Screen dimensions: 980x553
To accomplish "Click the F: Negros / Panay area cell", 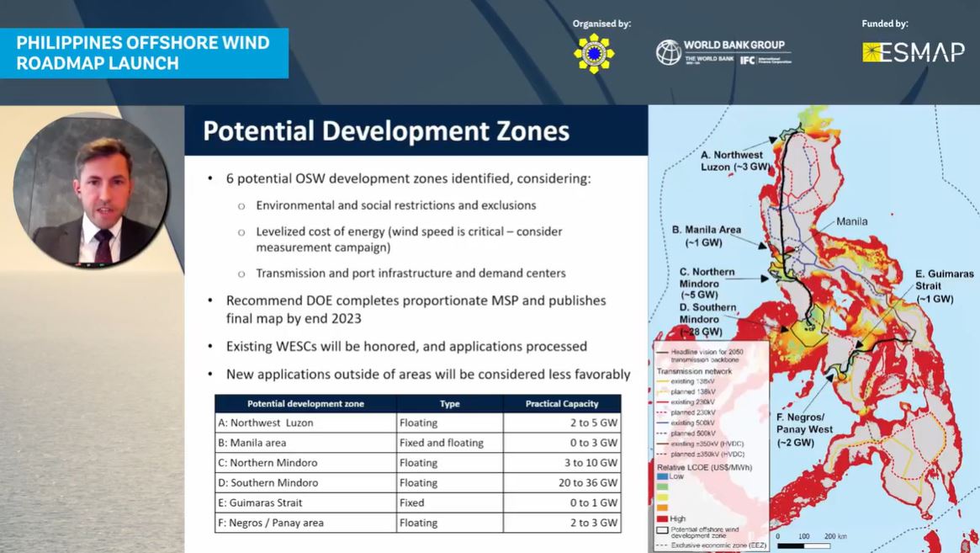I will [305, 523].
